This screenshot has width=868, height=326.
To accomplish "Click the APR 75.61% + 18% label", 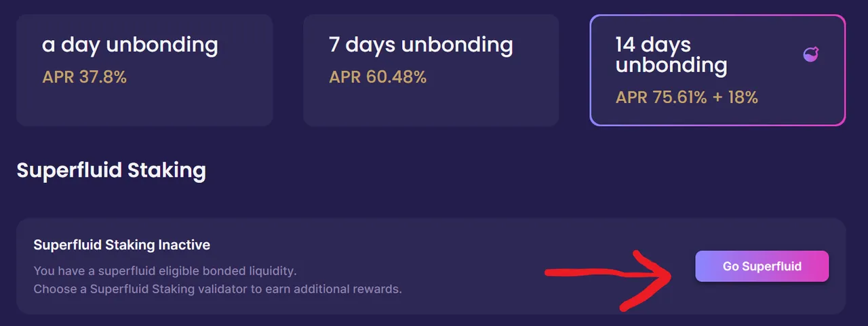I will 686,98.
